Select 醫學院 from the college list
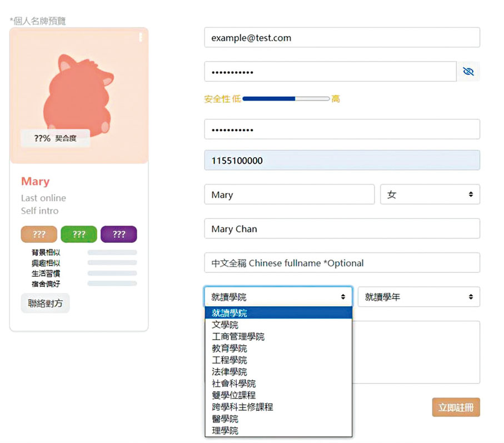The height and width of the screenshot is (443, 504). pos(224,419)
